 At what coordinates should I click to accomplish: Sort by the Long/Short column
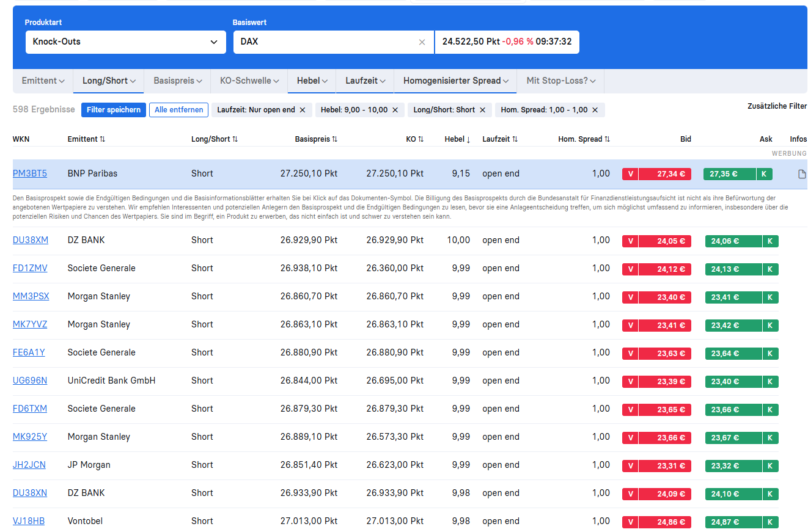pyautogui.click(x=215, y=139)
